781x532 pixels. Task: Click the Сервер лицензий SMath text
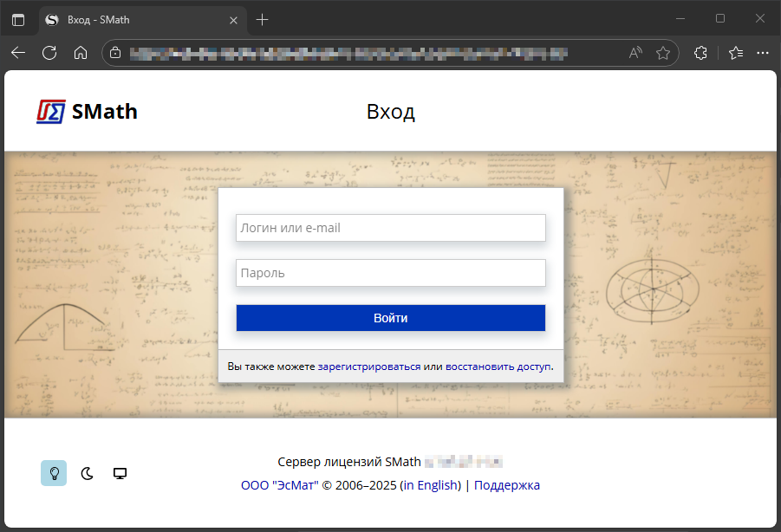pyautogui.click(x=349, y=462)
